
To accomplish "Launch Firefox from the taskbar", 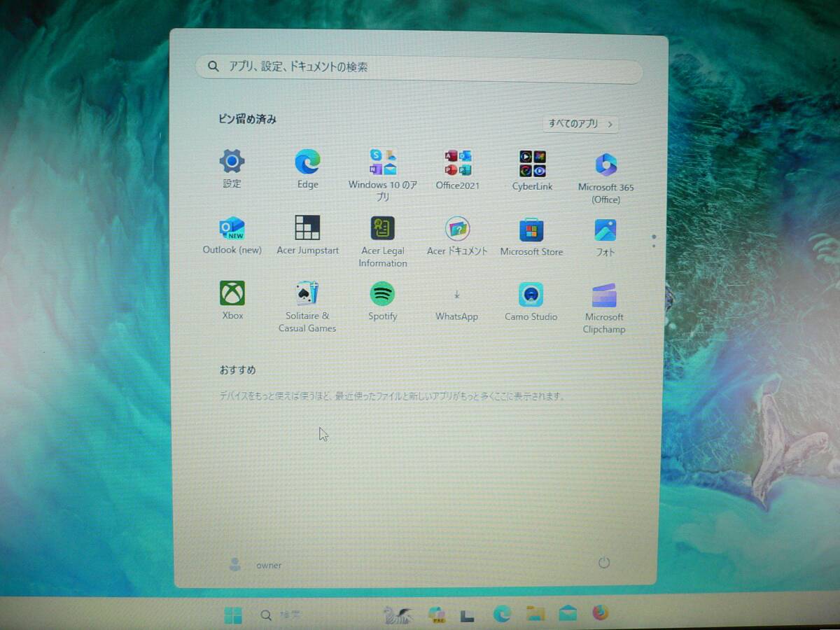I will (x=600, y=613).
